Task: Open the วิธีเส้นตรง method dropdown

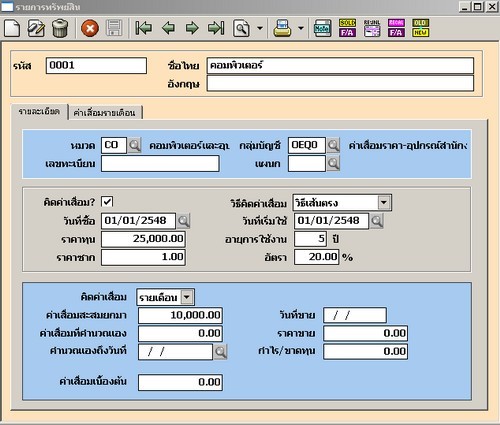Action: pos(384,202)
